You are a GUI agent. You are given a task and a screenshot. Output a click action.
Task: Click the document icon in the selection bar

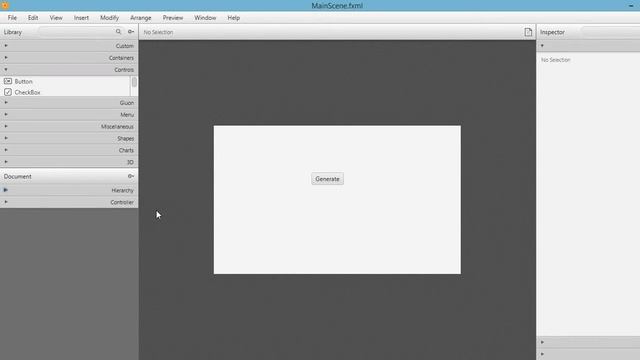[528, 32]
